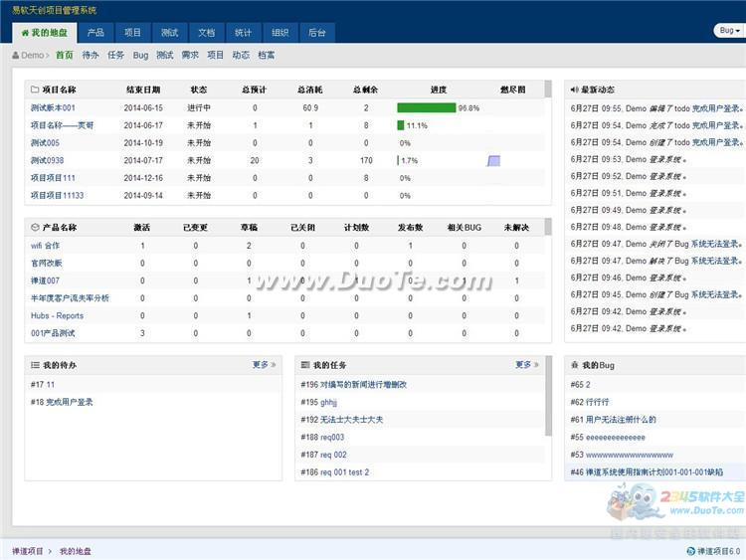The height and width of the screenshot is (560, 746).
Task: Open Bug in the sub-navigation
Action: (x=140, y=55)
